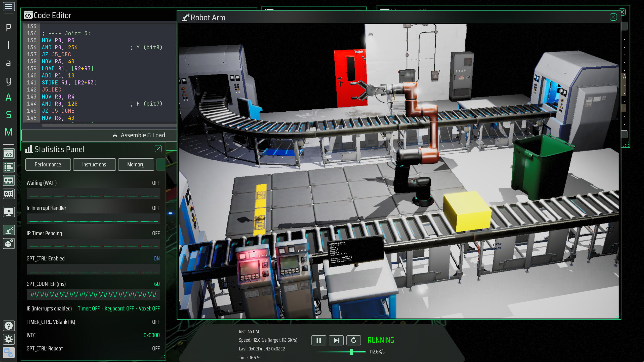Click the GPT_COUNTER waveform graph
The width and height of the screenshot is (644, 362).
[93, 294]
